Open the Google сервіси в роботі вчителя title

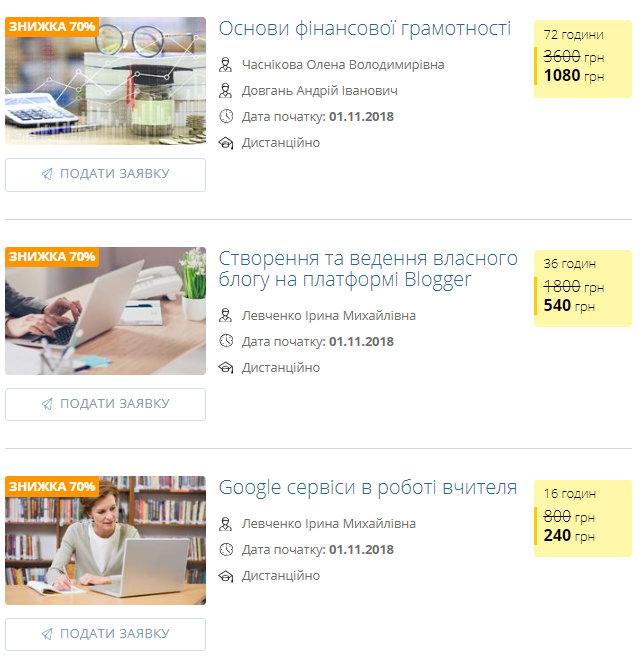[368, 488]
